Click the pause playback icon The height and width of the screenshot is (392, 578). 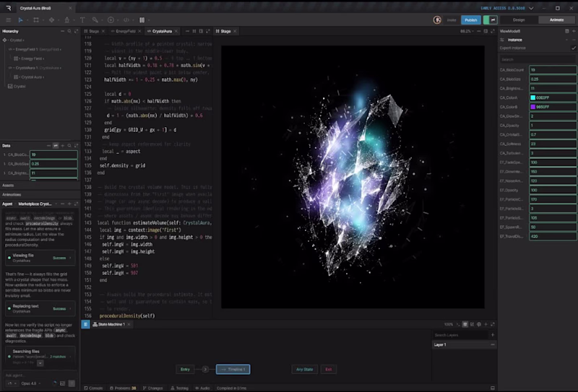pyautogui.click(x=142, y=20)
